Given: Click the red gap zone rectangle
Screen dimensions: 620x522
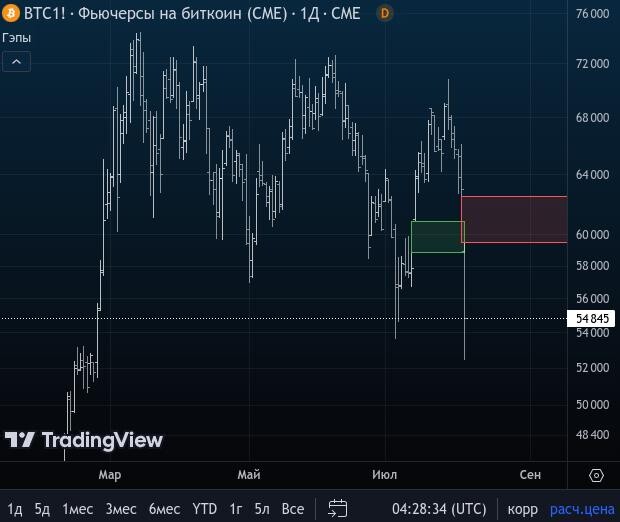Looking at the screenshot, I should [x=514, y=219].
